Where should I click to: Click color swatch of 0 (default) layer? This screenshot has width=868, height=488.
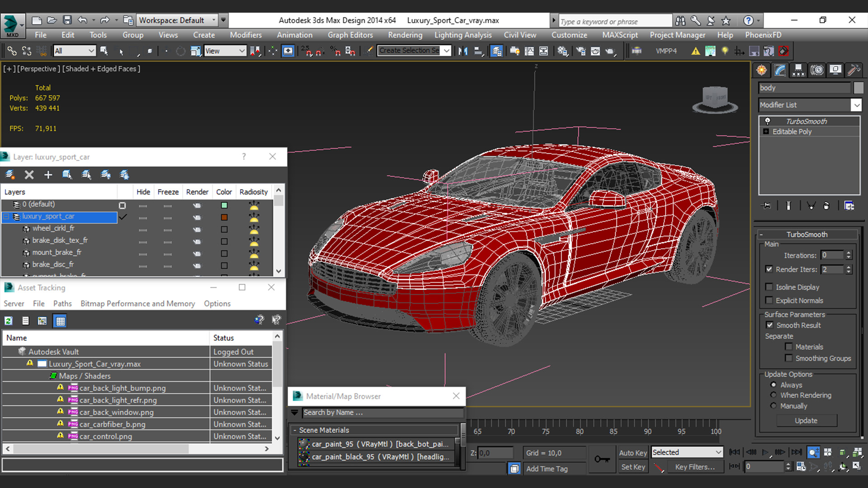pos(224,205)
